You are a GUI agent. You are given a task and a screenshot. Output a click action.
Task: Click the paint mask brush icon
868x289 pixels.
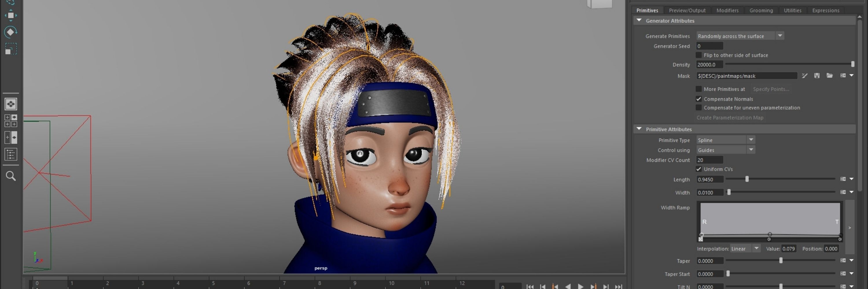point(804,76)
